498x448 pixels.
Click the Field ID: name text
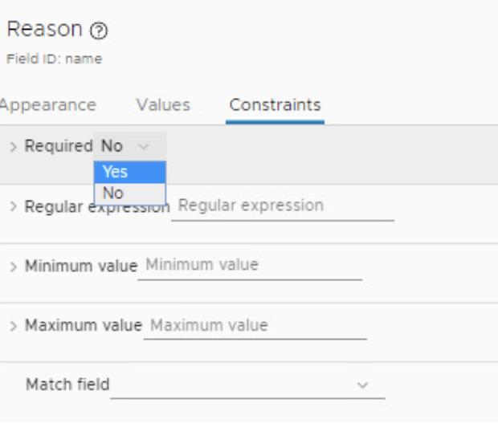point(54,59)
